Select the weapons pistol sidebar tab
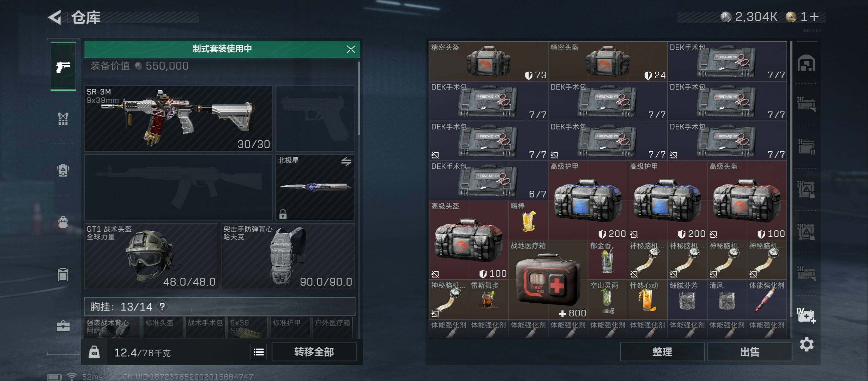 63,66
